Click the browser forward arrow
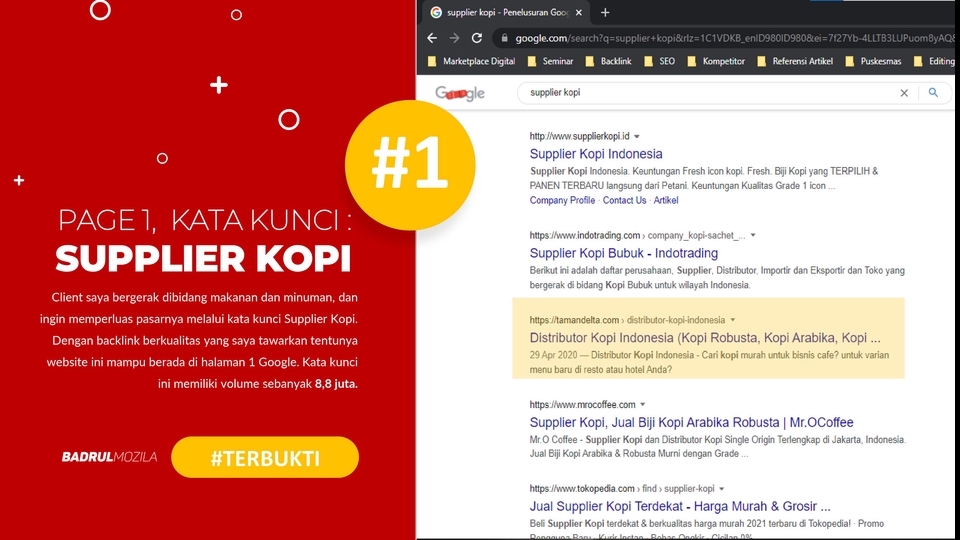Viewport: 960px width, 540px height. (x=454, y=38)
